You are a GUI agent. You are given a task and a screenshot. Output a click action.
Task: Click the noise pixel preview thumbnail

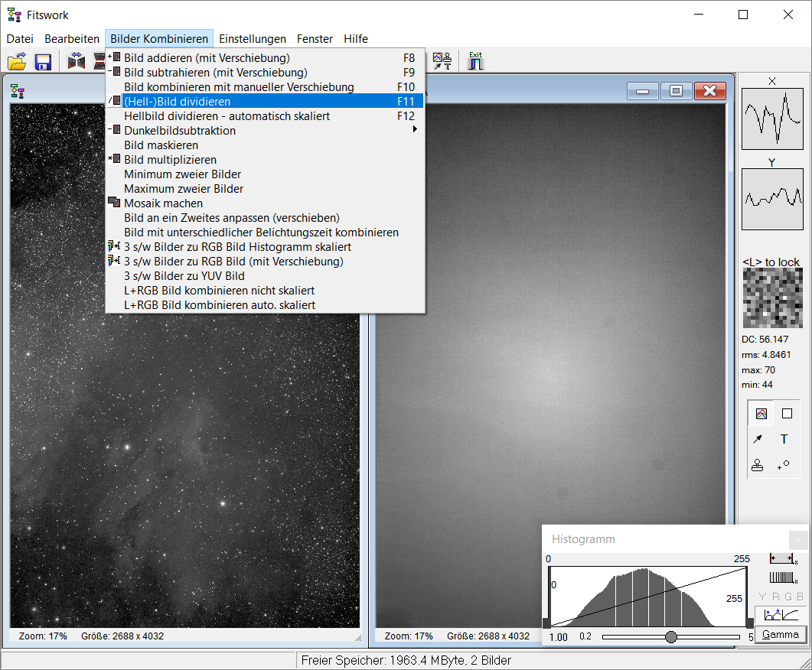(x=771, y=298)
